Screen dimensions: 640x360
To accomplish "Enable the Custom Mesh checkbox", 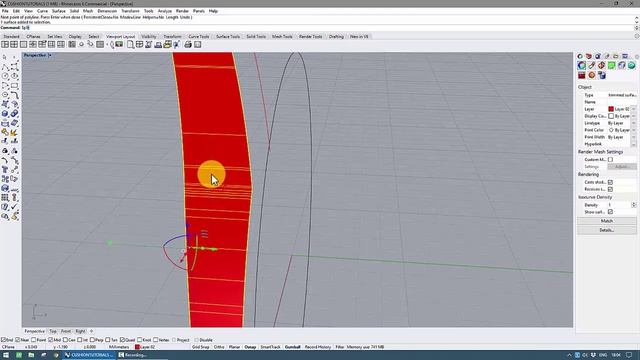I will [610, 160].
